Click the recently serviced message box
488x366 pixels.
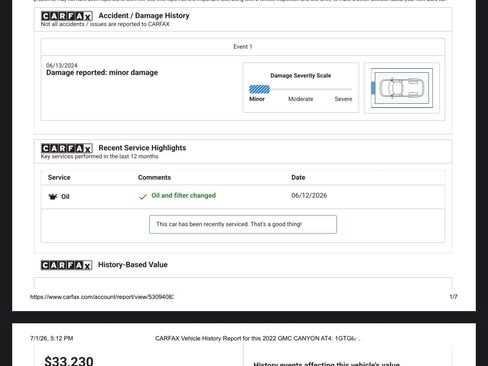(243, 224)
